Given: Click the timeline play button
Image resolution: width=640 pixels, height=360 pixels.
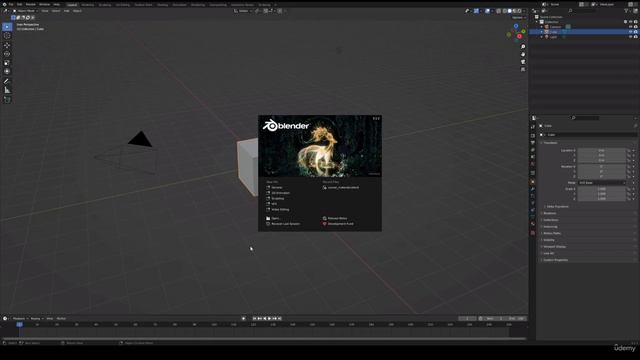Looking at the screenshot, I should pos(269,318).
